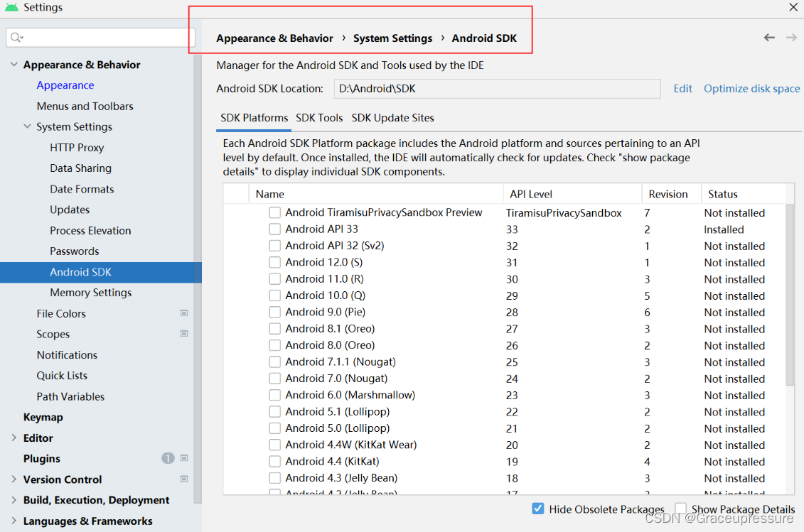Viewport: 804px width, 532px height.
Task: Expand the Editor tree node
Action: coord(14,438)
